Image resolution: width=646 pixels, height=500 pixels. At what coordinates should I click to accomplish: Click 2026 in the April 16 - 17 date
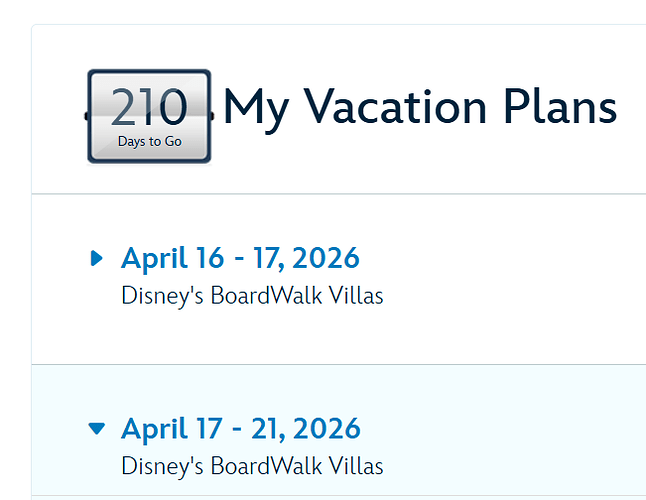[x=325, y=258]
